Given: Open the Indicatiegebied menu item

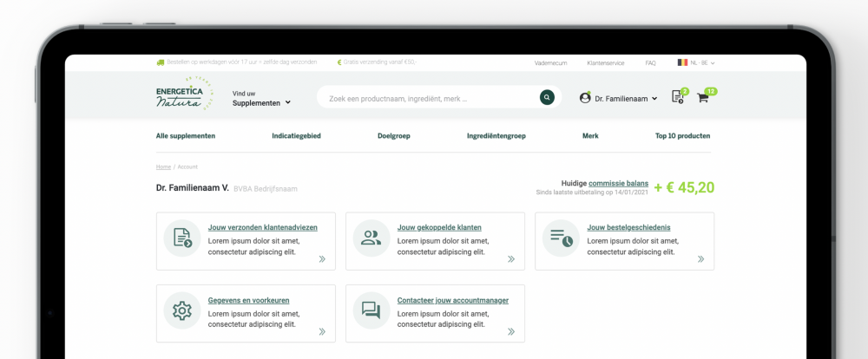Looking at the screenshot, I should pyautogui.click(x=296, y=136).
